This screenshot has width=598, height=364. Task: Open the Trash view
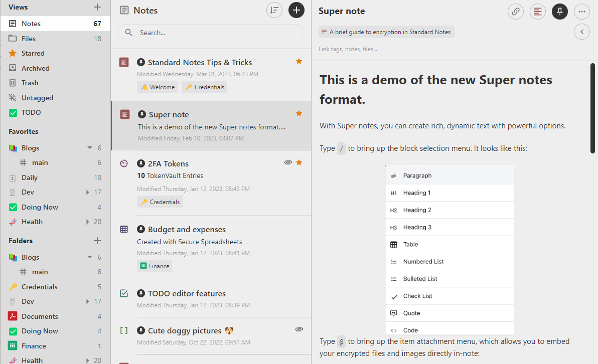[55, 83]
